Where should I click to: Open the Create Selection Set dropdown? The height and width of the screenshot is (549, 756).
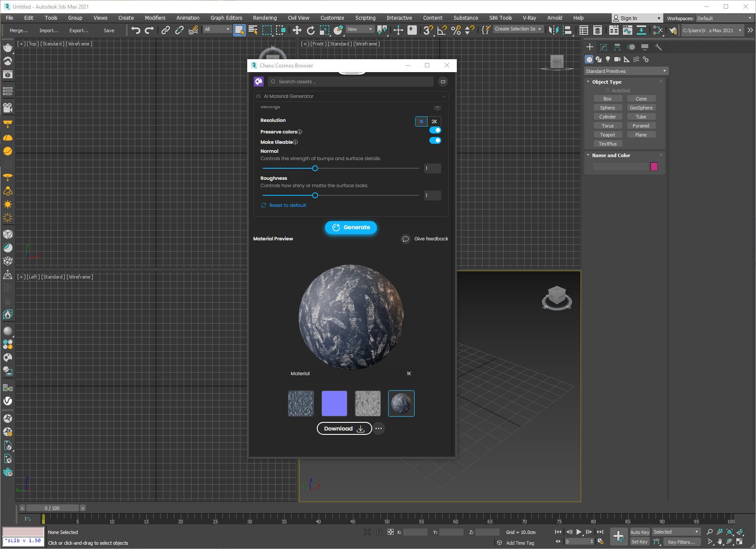pos(518,29)
